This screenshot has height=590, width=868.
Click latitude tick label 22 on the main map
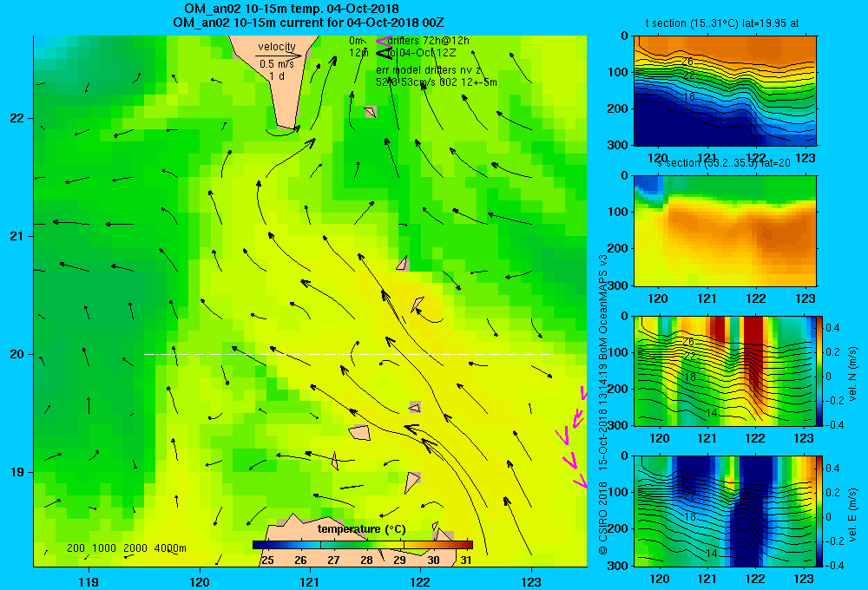click(17, 119)
